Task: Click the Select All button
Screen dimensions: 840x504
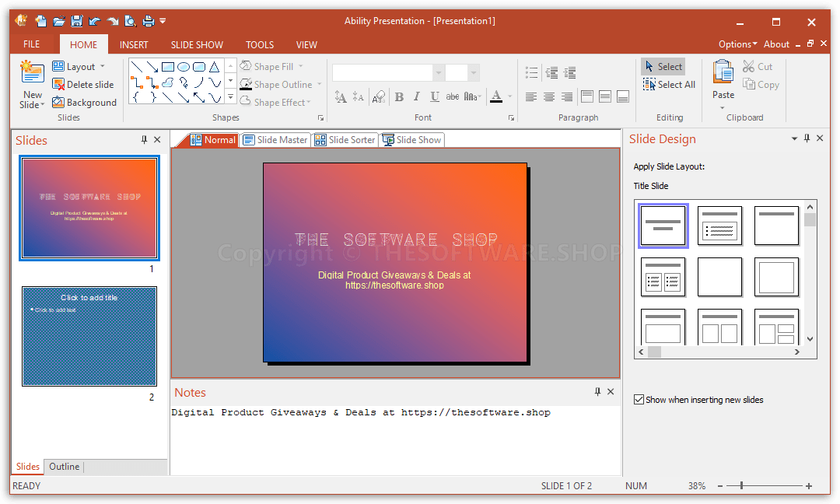Action: coord(669,84)
